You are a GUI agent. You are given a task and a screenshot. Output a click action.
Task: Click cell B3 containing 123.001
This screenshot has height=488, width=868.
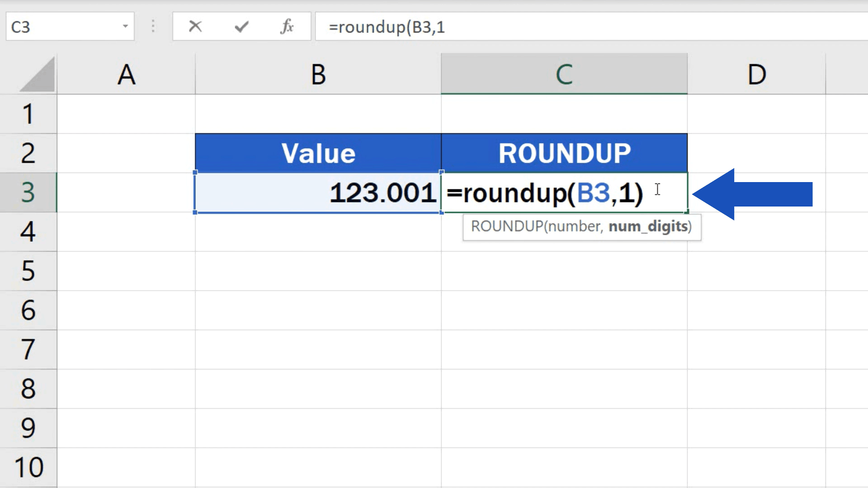point(318,192)
